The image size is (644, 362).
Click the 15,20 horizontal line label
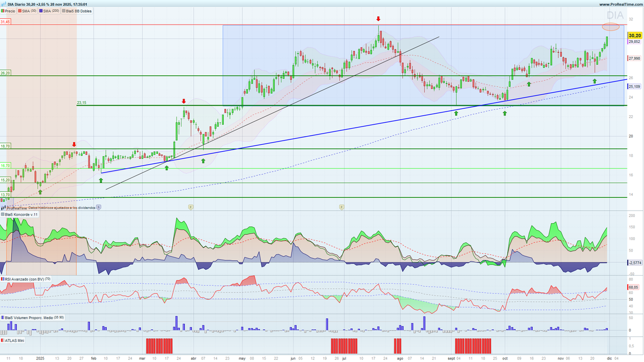click(x=5, y=180)
